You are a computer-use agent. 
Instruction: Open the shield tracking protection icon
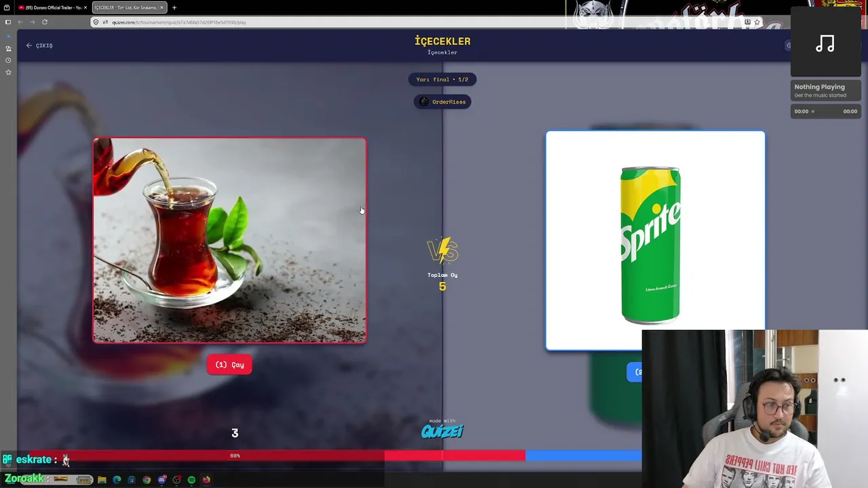click(96, 22)
